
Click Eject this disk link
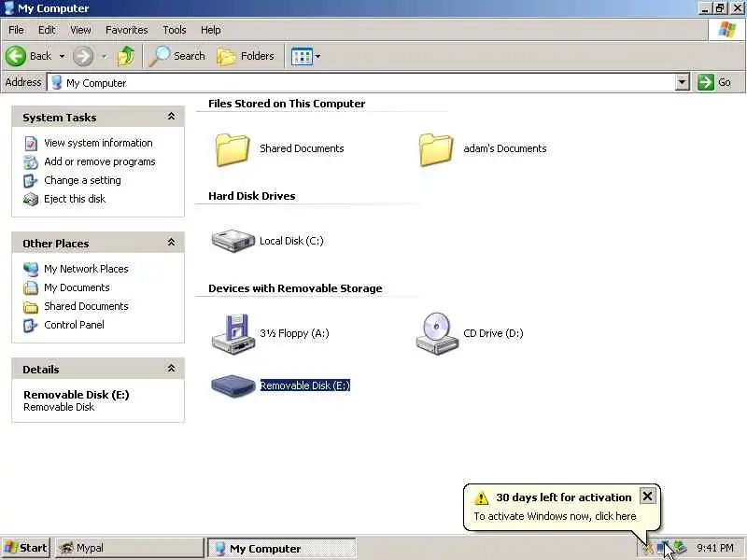point(75,199)
